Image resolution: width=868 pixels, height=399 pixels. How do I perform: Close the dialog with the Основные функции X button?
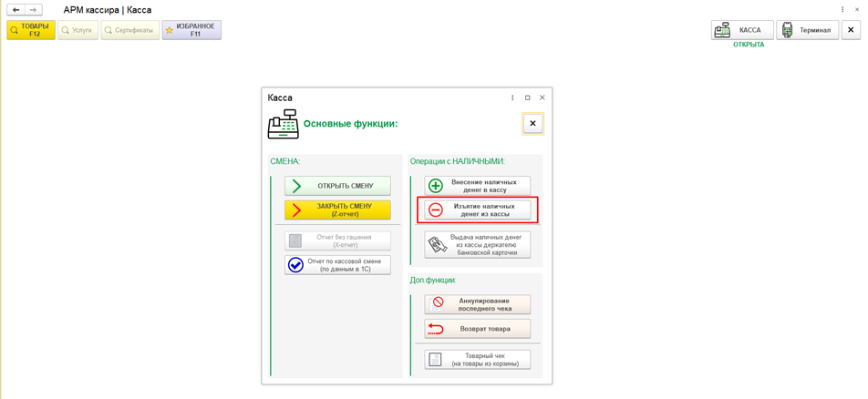(x=533, y=123)
